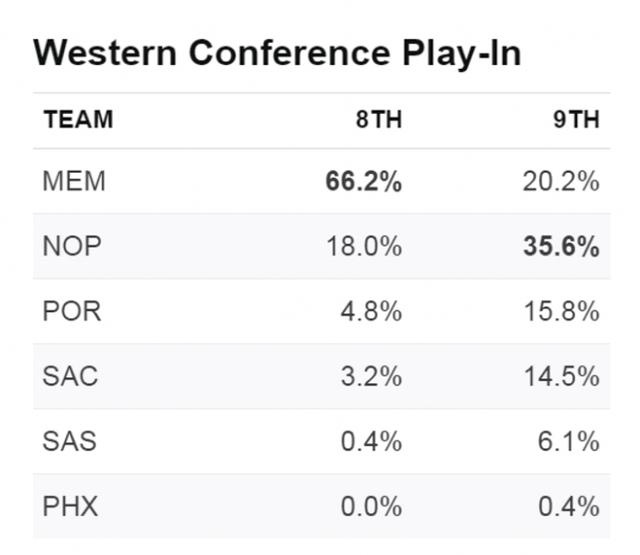Click NOP's bold 35.6% value
The width and height of the screenshot is (640, 555).
562,246
